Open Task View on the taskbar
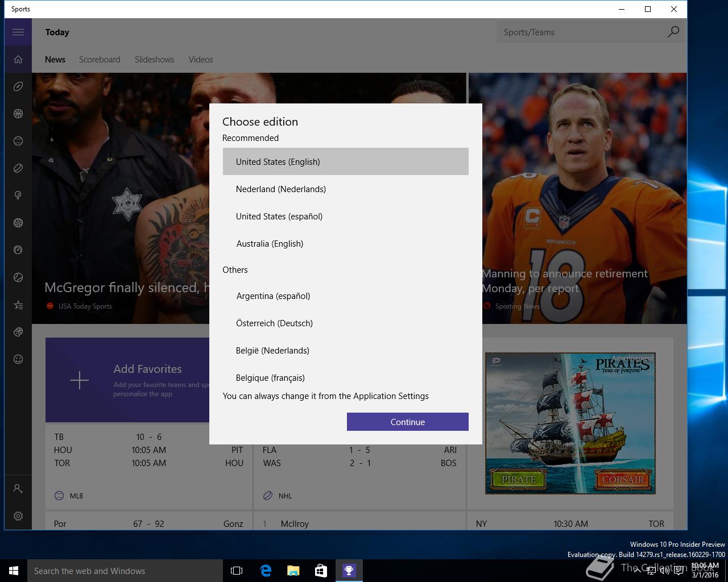Image resolution: width=728 pixels, height=582 pixels. click(237, 571)
